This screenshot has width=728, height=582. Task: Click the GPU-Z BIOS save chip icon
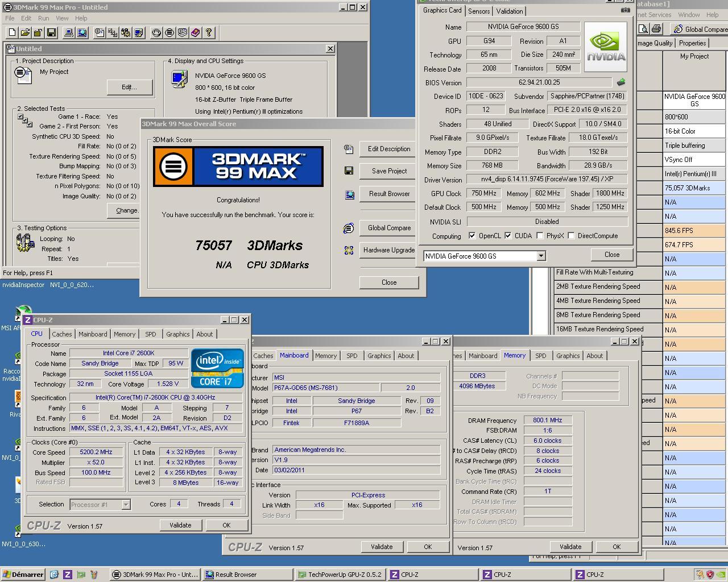(x=621, y=82)
